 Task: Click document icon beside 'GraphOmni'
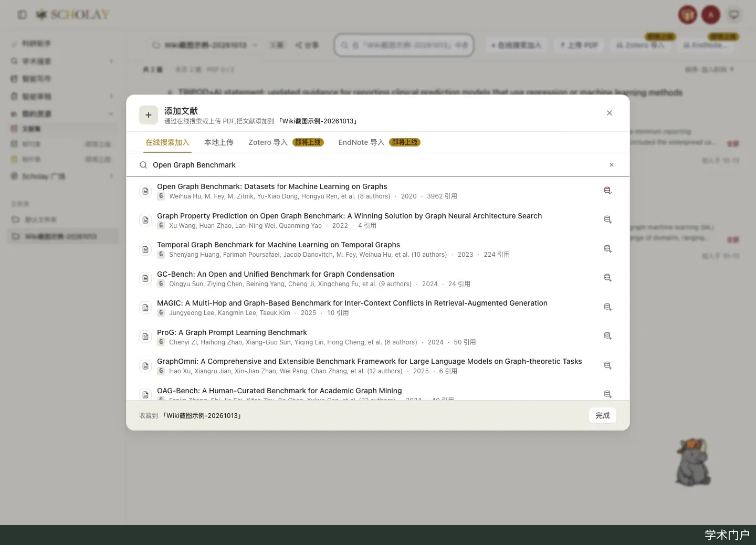145,366
